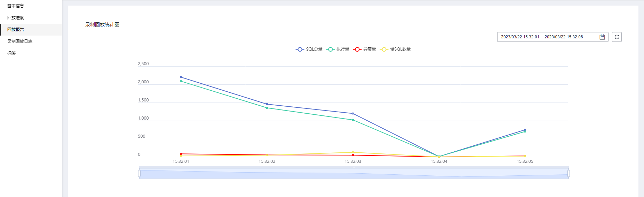644x197 pixels.
Task: Click the blue SQL总量 point at 15:32:01
Action: (181, 77)
